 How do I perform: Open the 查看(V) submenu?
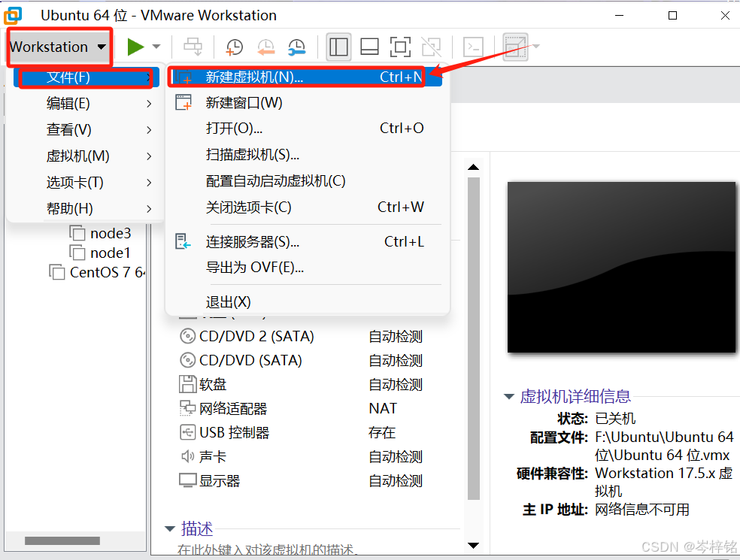(86, 130)
